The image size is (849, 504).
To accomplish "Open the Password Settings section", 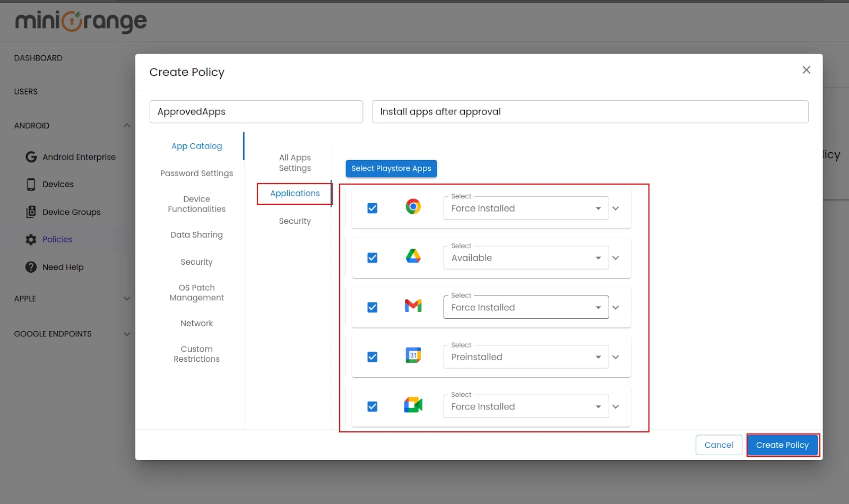I will coord(196,173).
